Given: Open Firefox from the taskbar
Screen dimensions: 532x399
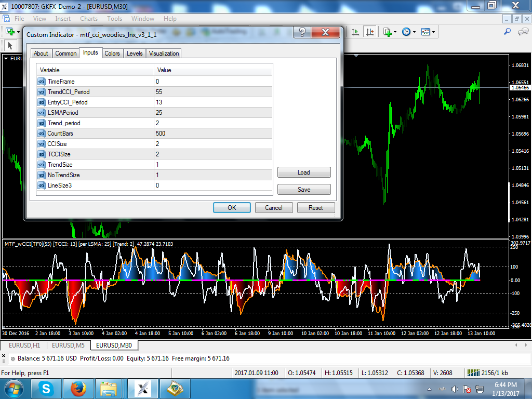Looking at the screenshot, I should coord(78,389).
